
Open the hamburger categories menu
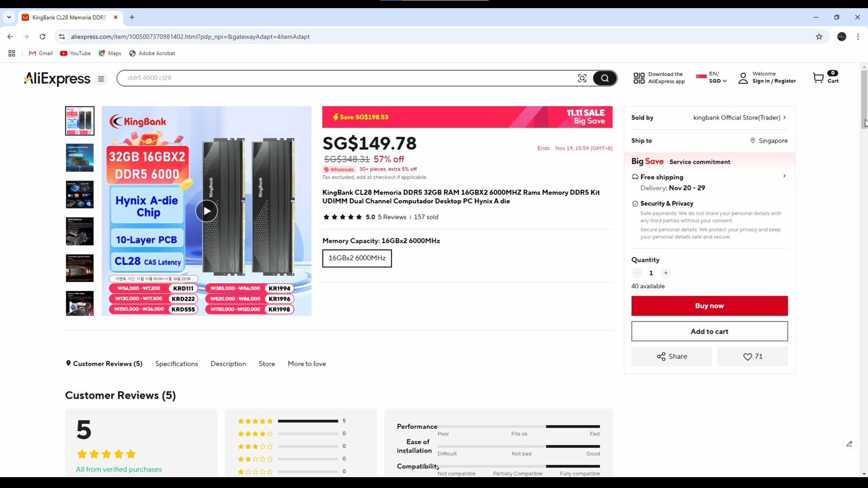tap(101, 79)
